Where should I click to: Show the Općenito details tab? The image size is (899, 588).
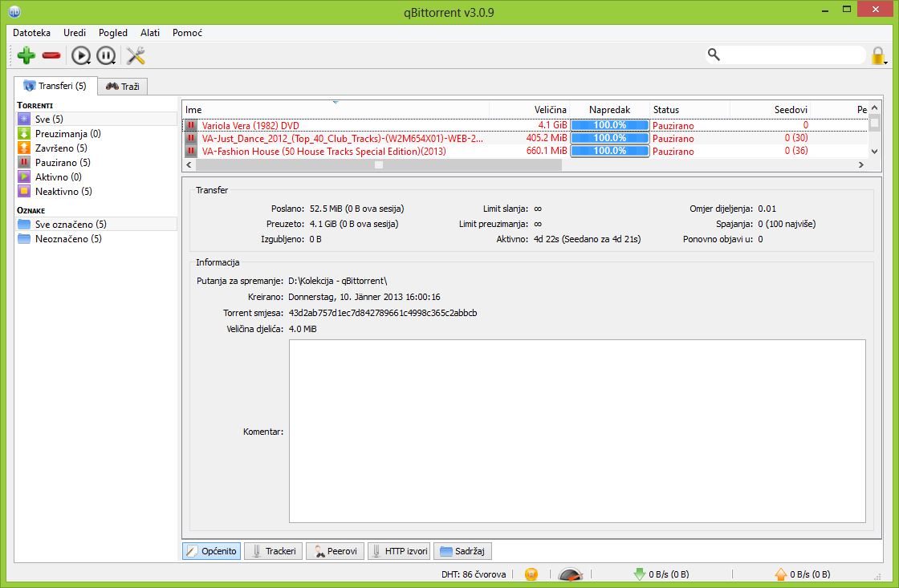point(212,551)
